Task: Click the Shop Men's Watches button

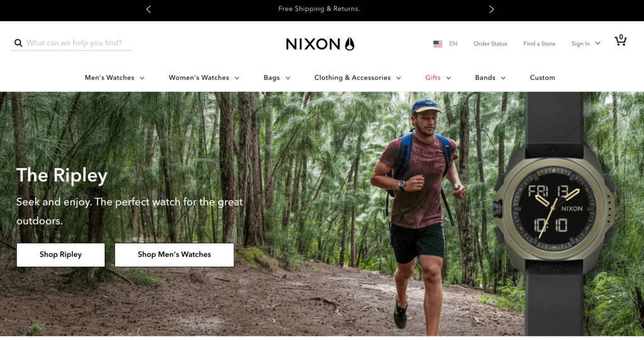Action: click(x=175, y=255)
